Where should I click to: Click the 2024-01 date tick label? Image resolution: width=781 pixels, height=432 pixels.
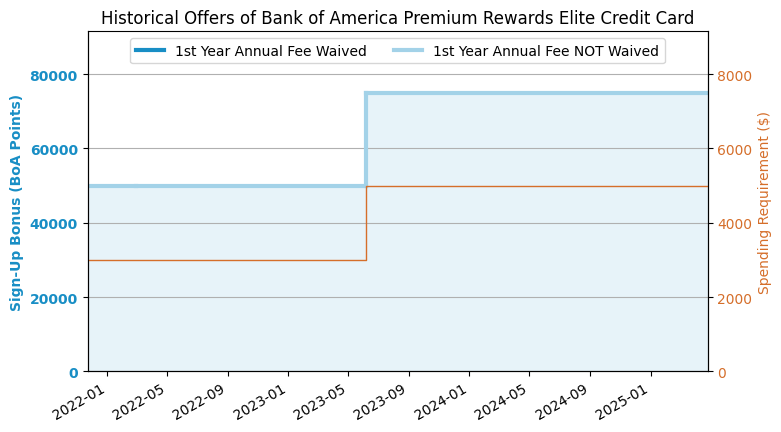click(442, 402)
